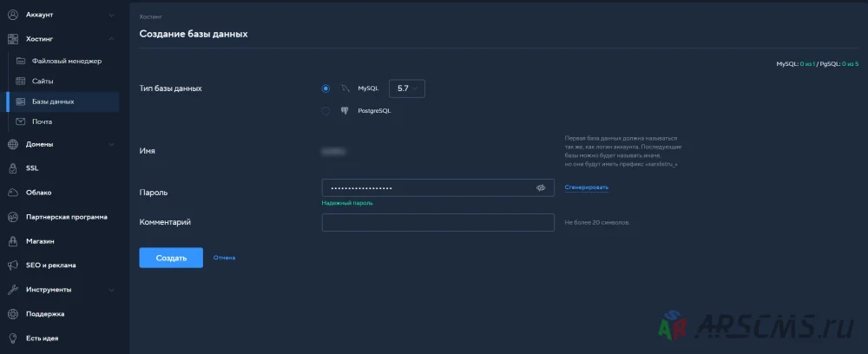The image size is (868, 354).
Task: Click the Создание базы данных heading
Action: pos(194,34)
